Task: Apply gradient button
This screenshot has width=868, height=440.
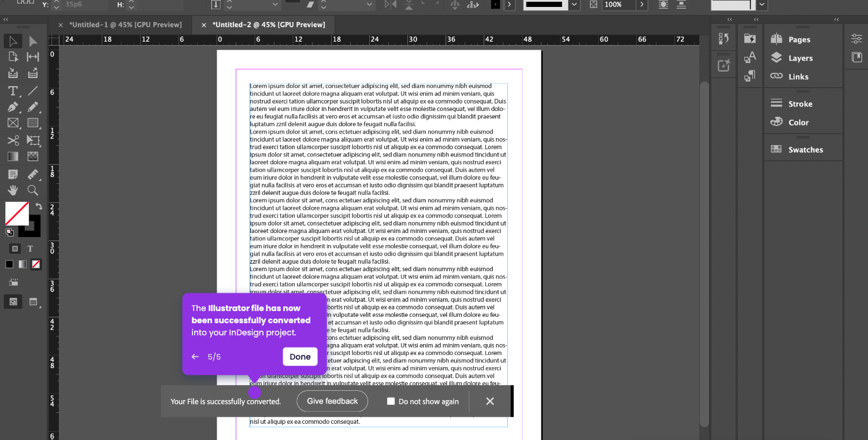Action: (23, 264)
